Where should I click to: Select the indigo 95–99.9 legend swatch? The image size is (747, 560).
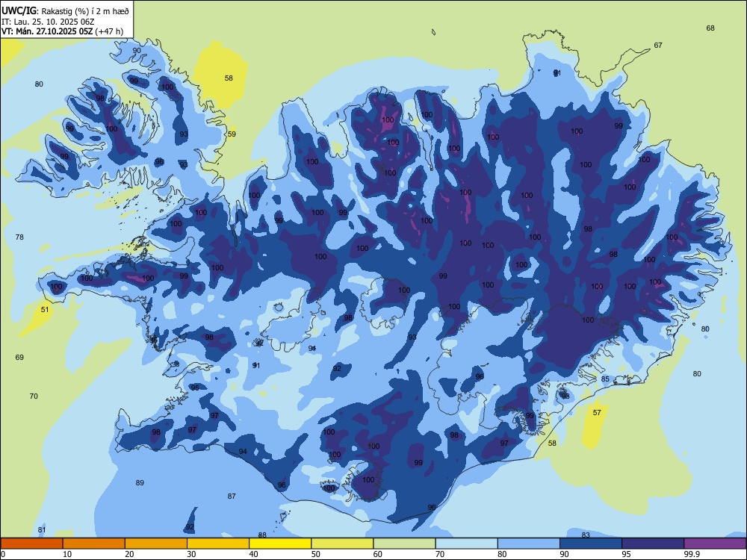[653, 544]
